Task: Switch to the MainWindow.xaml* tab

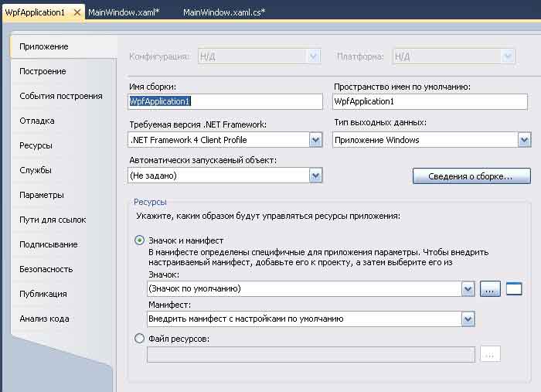Action: [x=124, y=12]
